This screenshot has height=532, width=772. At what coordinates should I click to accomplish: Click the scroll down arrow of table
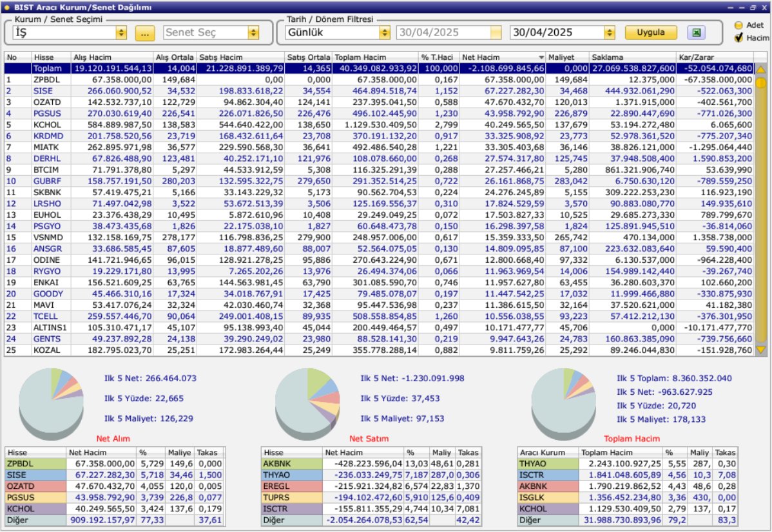(760, 350)
